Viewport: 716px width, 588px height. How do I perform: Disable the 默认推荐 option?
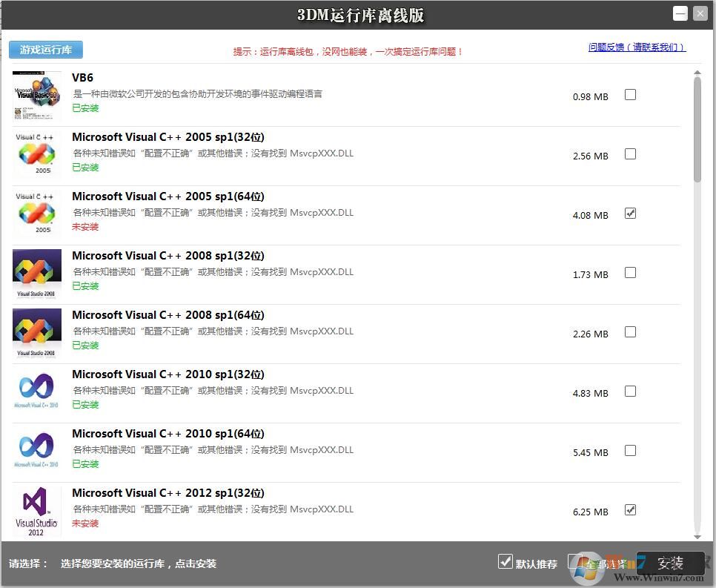click(505, 562)
